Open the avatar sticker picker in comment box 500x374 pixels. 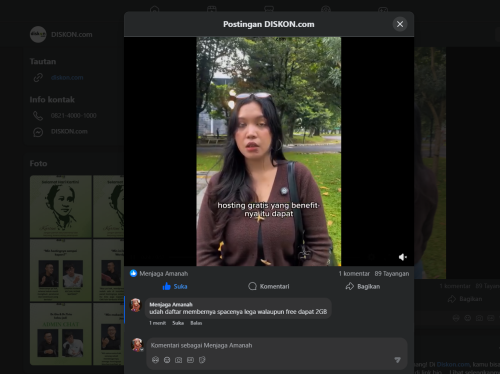155,360
